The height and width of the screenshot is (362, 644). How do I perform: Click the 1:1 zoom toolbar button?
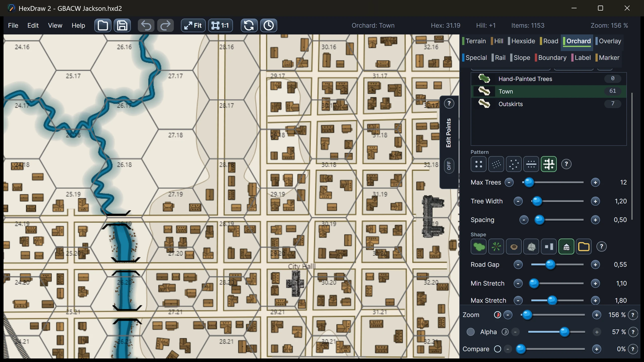pos(220,25)
